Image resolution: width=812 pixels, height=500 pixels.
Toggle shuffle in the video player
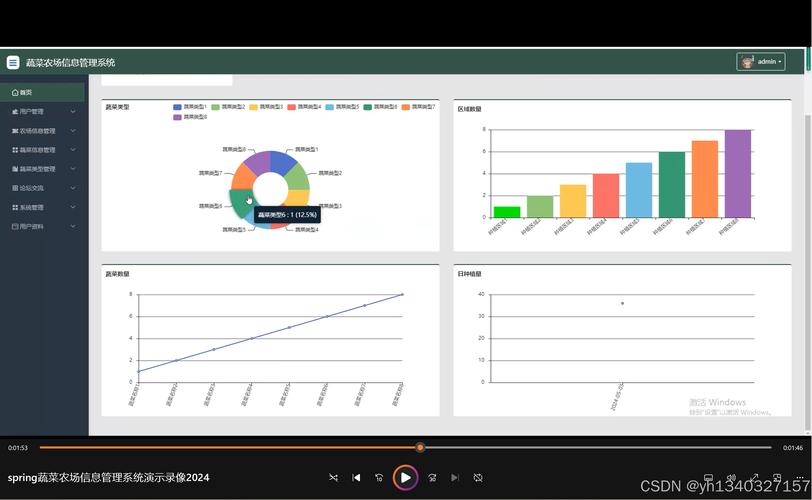(x=334, y=478)
